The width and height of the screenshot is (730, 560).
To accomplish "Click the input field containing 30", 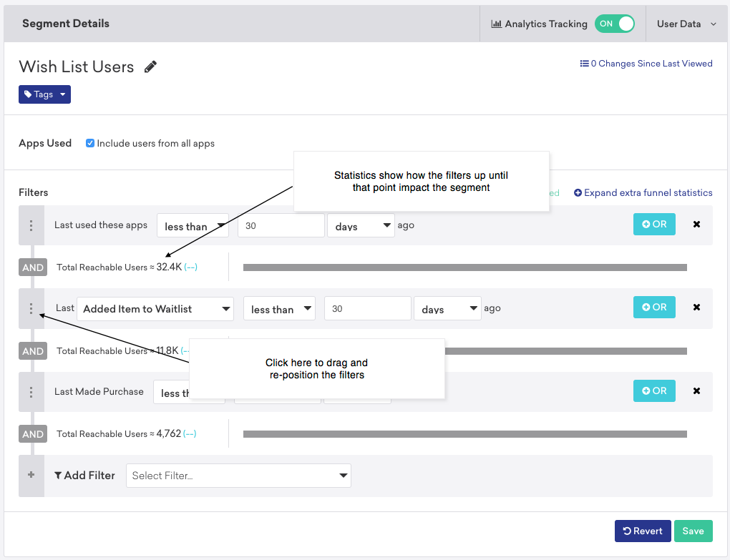I will 281,225.
